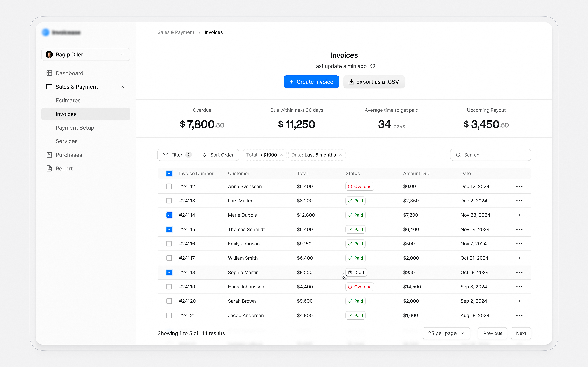Click the Create Invoice button
Screen dimensions: 588x367
[311, 82]
